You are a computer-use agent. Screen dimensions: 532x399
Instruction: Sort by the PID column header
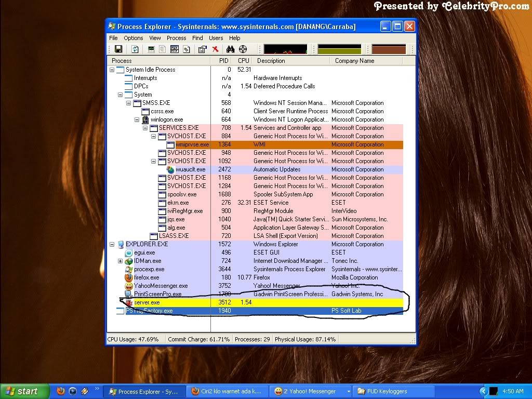221,61
